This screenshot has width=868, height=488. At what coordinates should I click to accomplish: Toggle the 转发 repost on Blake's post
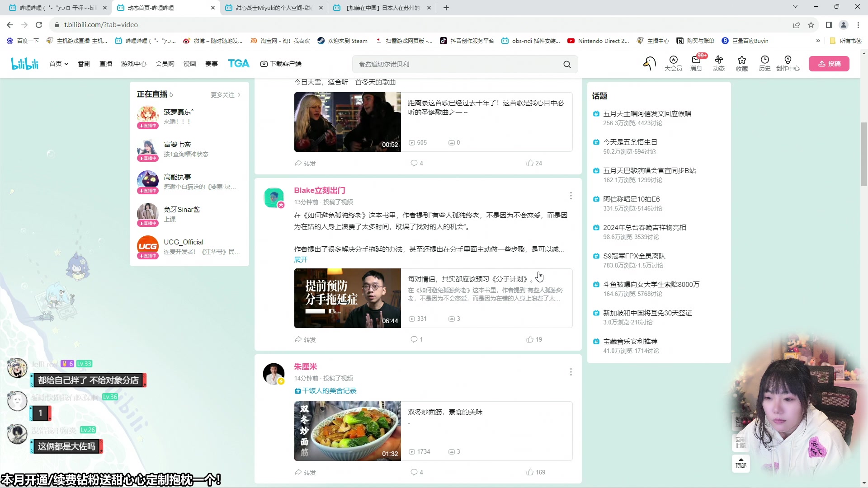(305, 339)
